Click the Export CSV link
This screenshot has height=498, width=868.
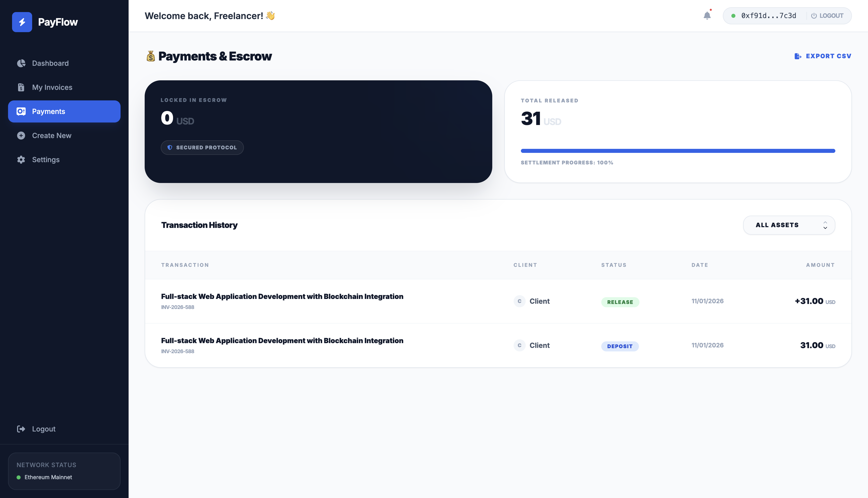(x=828, y=56)
